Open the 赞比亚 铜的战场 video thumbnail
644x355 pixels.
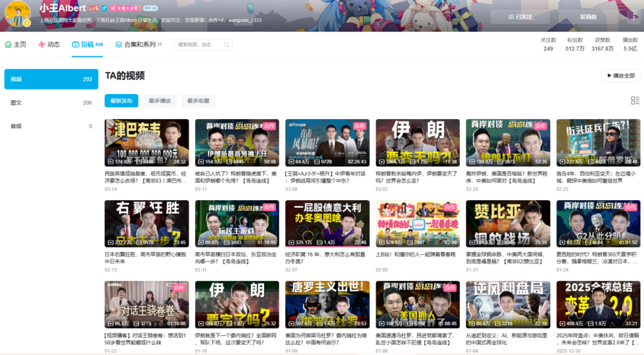click(508, 224)
